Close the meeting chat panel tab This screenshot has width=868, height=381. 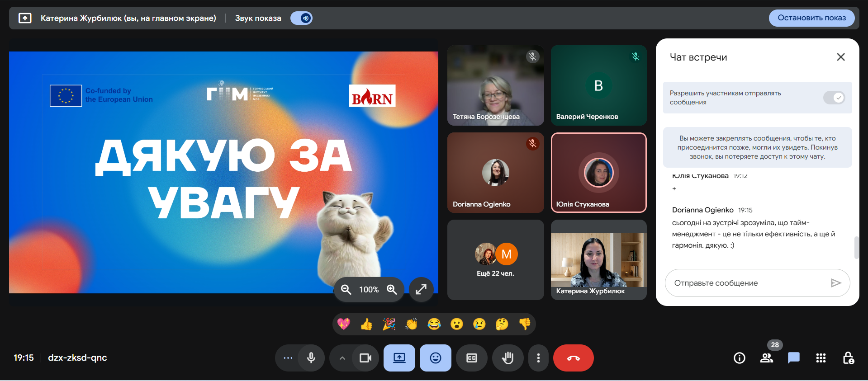point(840,57)
